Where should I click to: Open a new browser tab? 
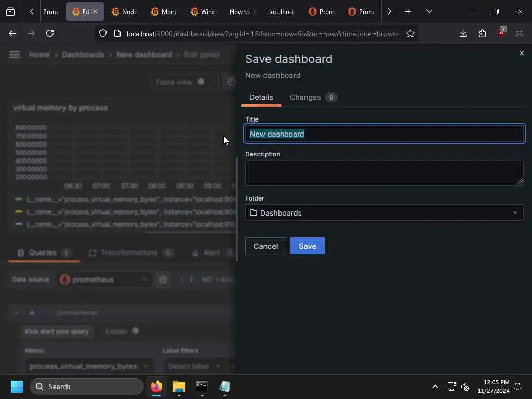pyautogui.click(x=408, y=12)
